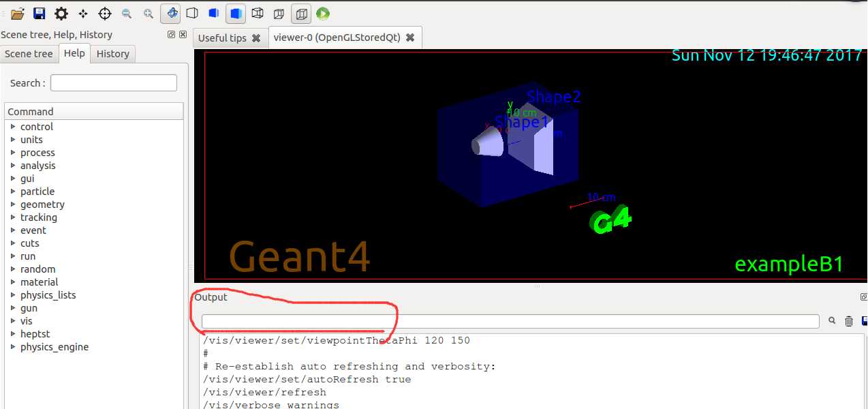Select the perspective projection cube icon
The height and width of the screenshot is (409, 868).
pyautogui.click(x=279, y=13)
